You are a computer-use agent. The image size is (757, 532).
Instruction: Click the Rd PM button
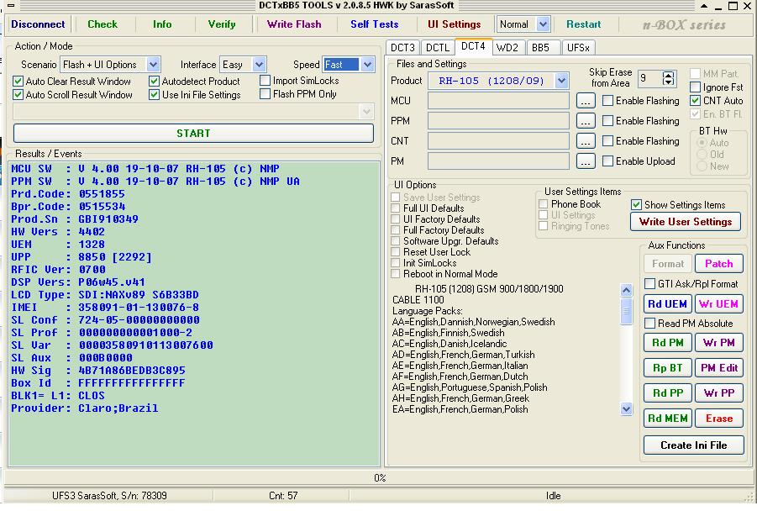point(668,343)
